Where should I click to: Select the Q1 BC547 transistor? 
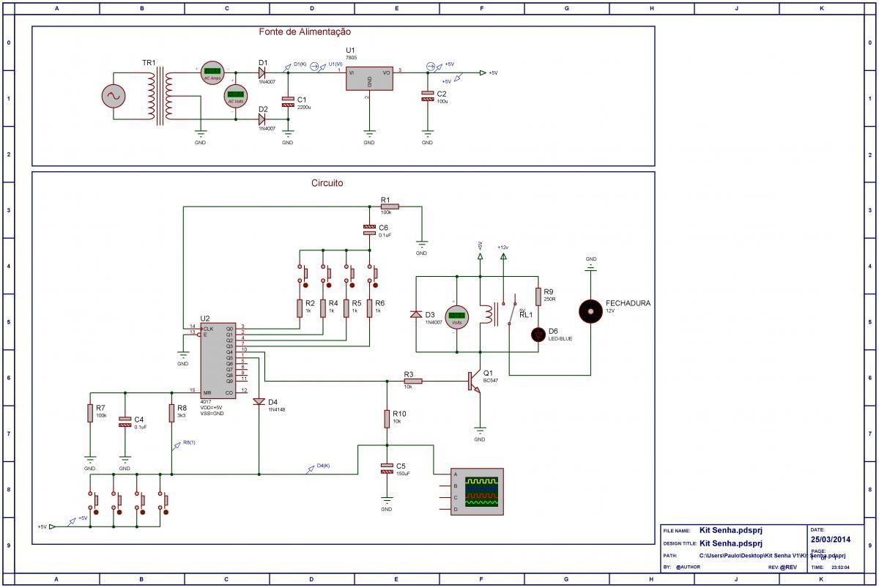tap(475, 382)
